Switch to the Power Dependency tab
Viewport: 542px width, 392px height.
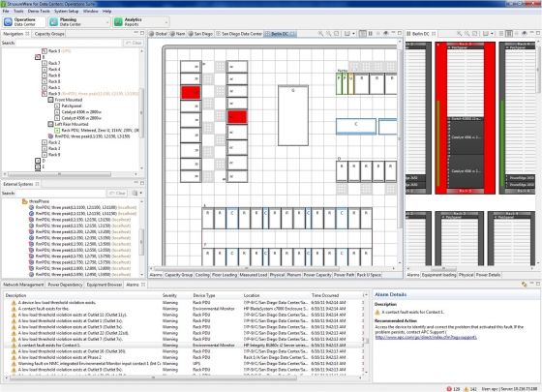pos(66,285)
